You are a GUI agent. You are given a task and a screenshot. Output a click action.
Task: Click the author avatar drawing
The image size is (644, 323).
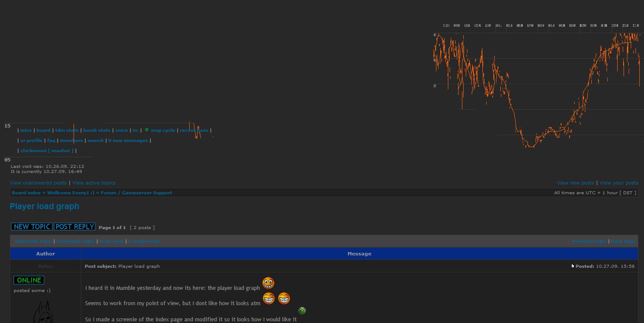(x=43, y=312)
